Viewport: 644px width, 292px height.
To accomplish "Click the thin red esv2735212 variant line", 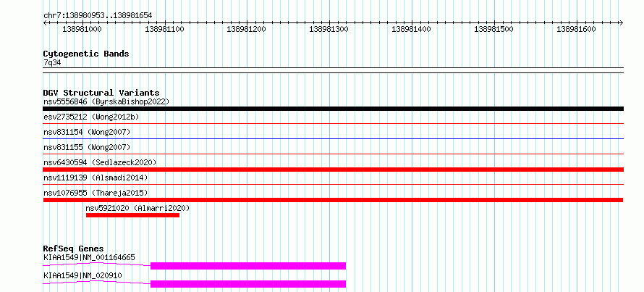I will (x=333, y=123).
